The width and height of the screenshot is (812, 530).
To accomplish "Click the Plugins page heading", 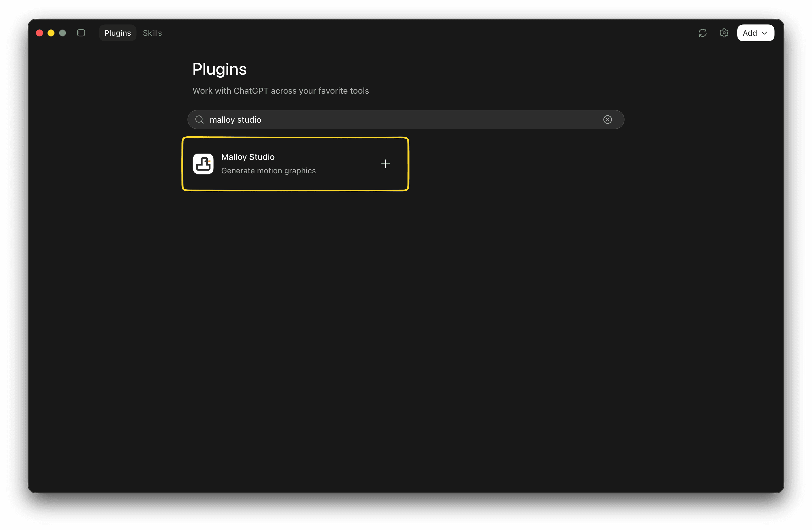I will [219, 69].
